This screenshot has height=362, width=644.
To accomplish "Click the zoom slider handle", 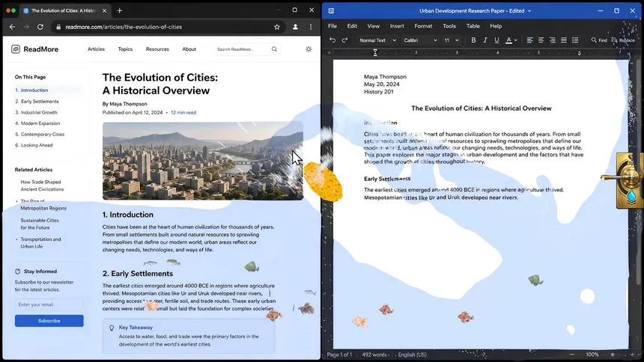I will click(x=613, y=355).
